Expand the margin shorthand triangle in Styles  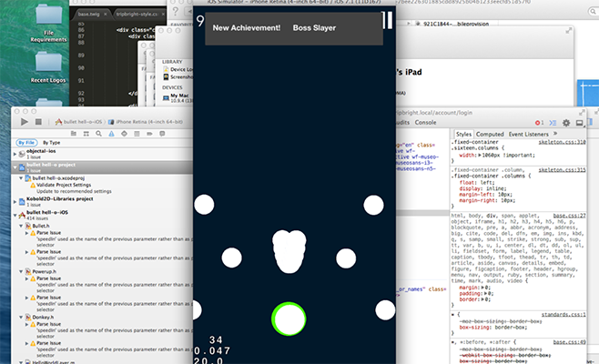482,288
